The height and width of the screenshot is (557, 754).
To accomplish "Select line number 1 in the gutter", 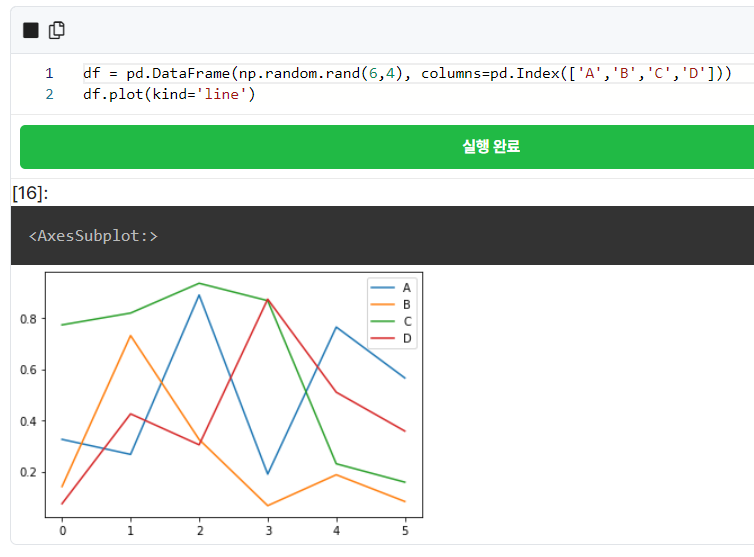I will coord(49,74).
